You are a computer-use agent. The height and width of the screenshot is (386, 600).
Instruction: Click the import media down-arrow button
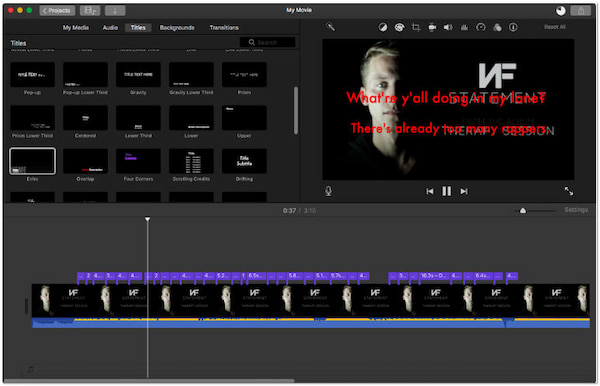115,10
